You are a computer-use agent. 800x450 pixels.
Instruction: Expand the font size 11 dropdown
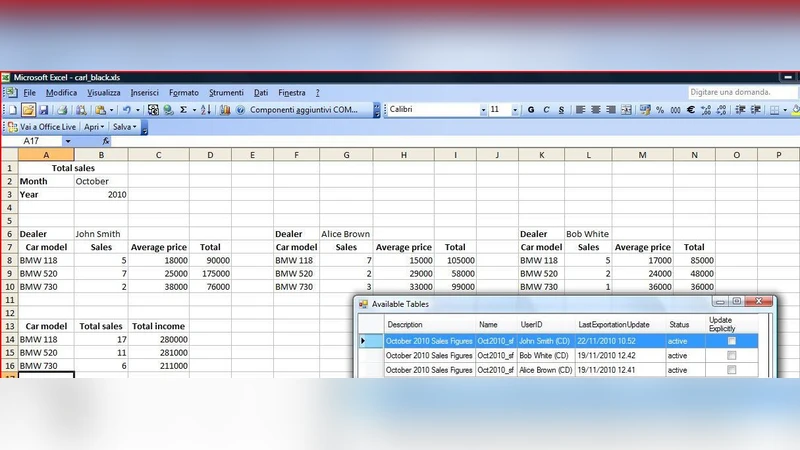[514, 110]
